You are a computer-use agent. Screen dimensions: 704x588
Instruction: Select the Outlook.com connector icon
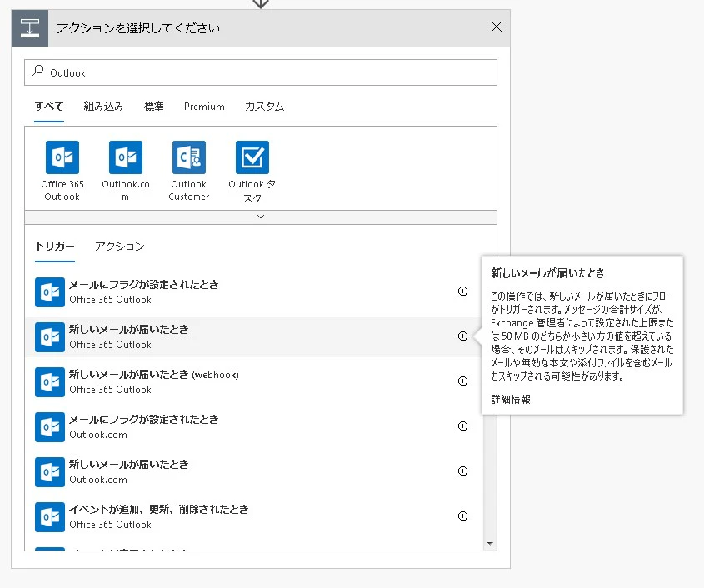pos(126,157)
